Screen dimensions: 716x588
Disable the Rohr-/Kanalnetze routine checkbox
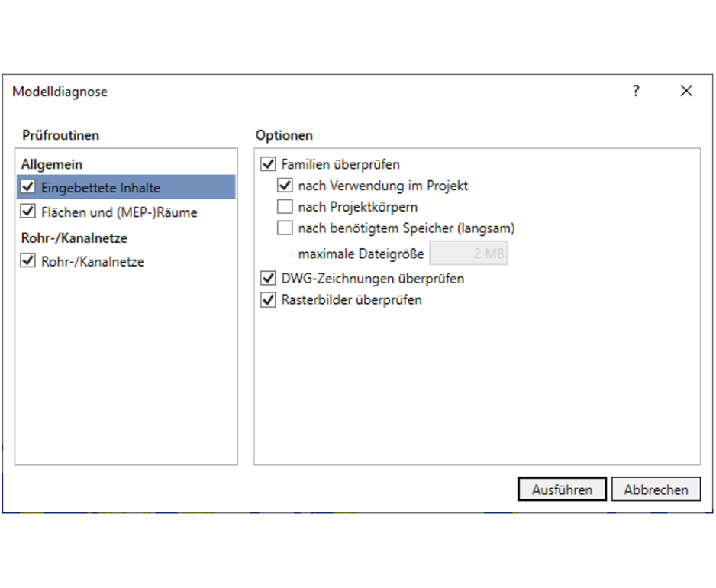(x=28, y=261)
